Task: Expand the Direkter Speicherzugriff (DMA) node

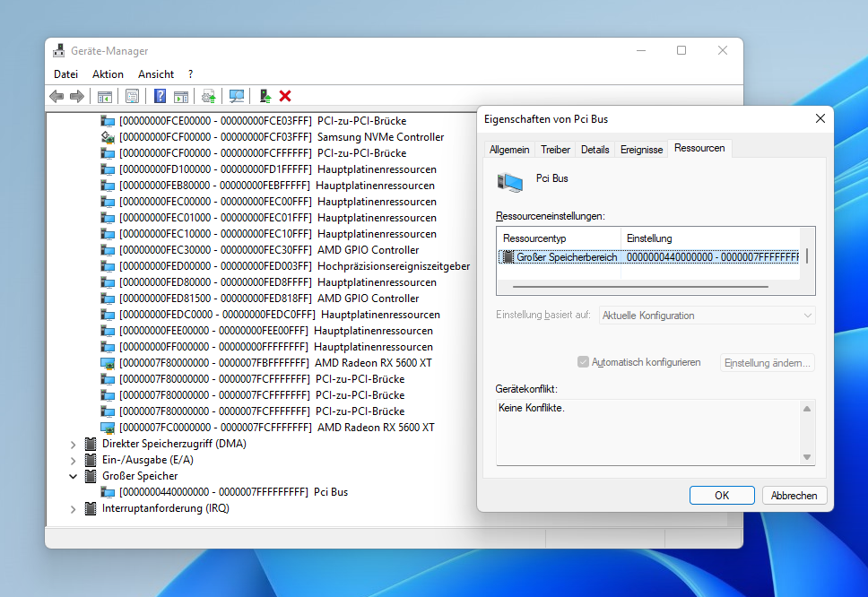Action: (73, 445)
